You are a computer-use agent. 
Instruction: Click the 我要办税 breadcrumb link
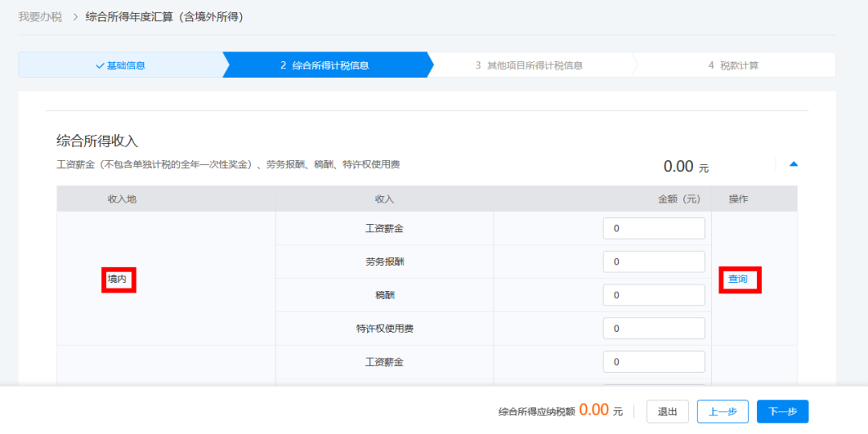coord(40,17)
